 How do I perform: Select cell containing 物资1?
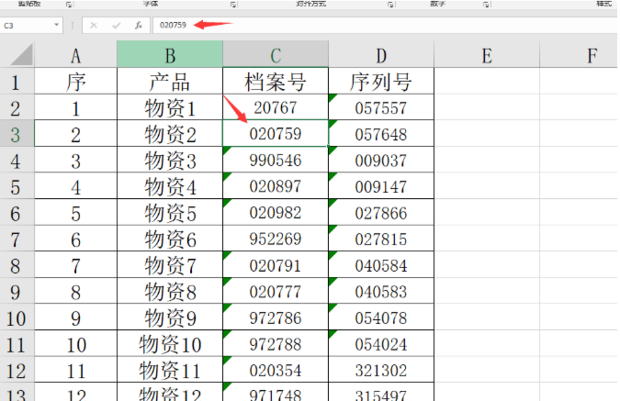click(x=170, y=107)
